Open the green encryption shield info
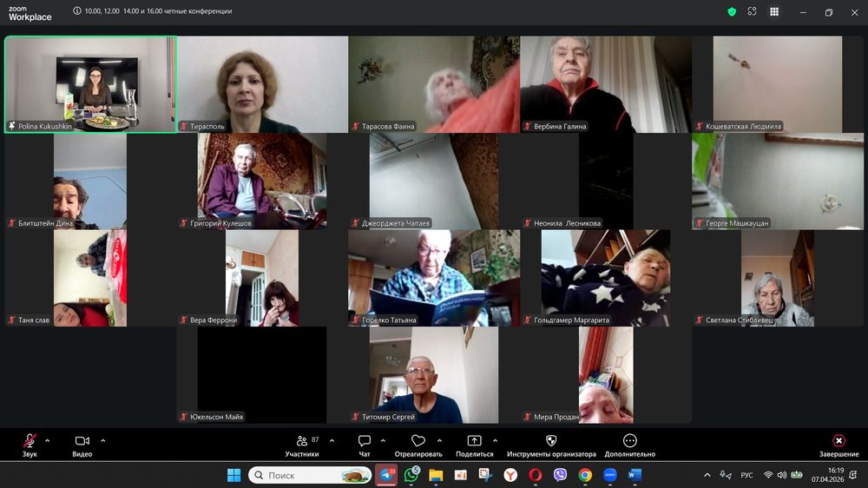 click(732, 12)
